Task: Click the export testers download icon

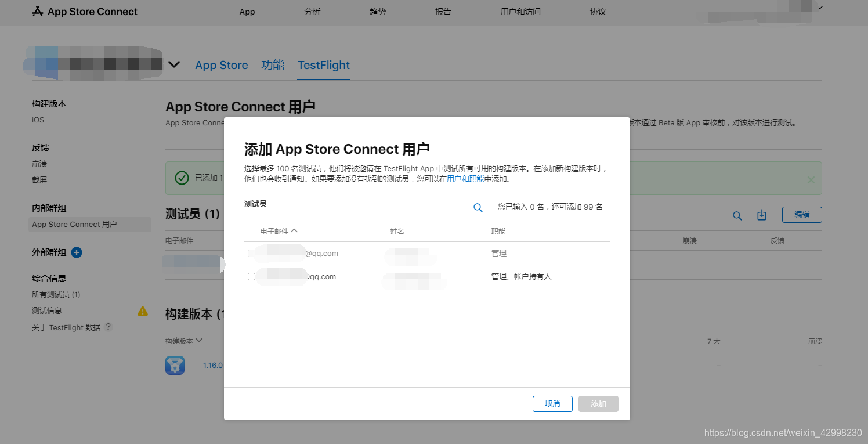Action: (x=762, y=215)
